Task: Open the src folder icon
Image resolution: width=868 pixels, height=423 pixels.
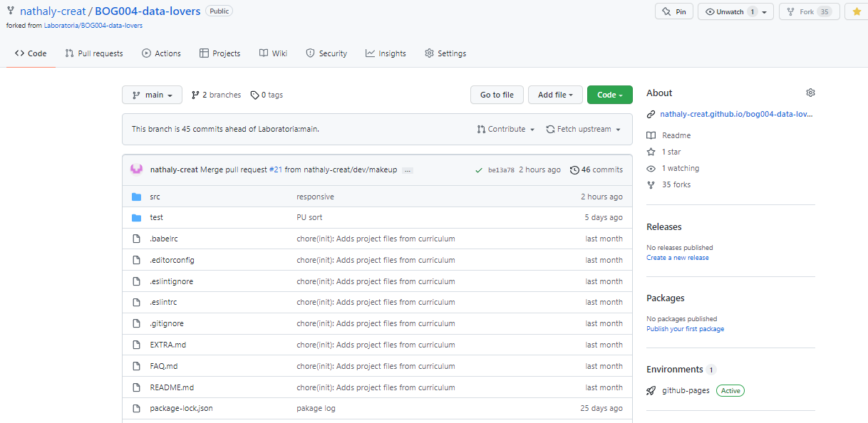Action: click(136, 197)
